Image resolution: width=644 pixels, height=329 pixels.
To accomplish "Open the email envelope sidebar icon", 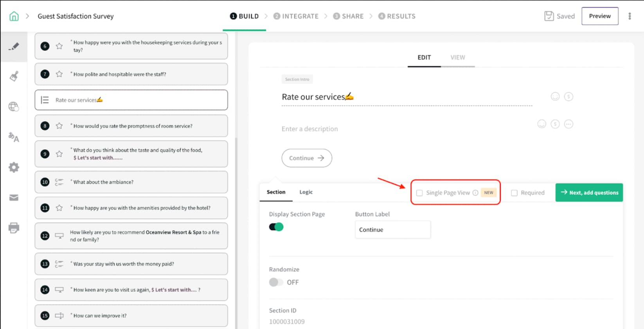I will tap(14, 198).
